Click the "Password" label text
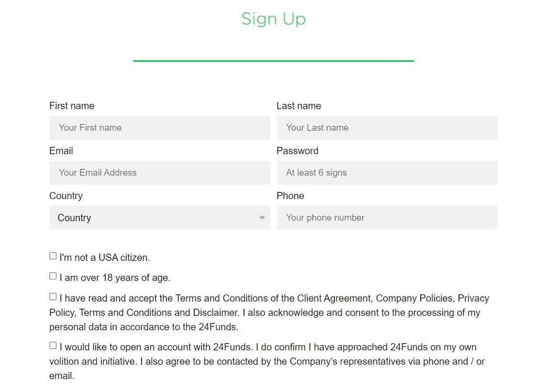This screenshot has width=548, height=392. [297, 151]
